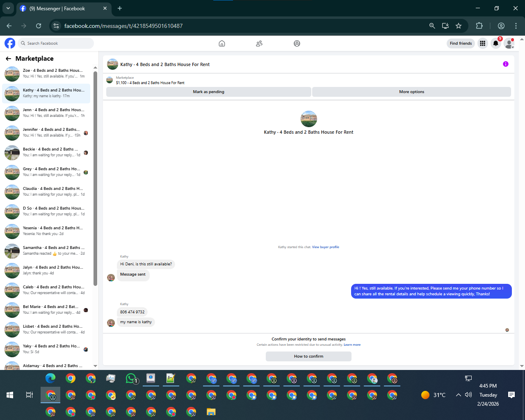
Task: Open the Windows notification center
Action: coord(511,395)
